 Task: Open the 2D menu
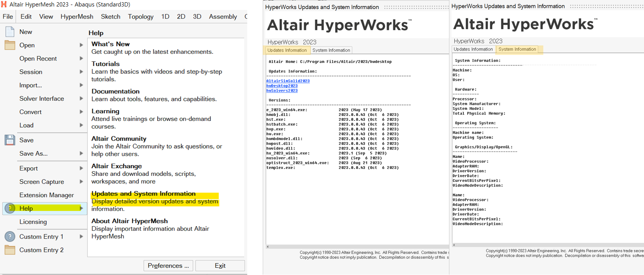click(x=181, y=17)
